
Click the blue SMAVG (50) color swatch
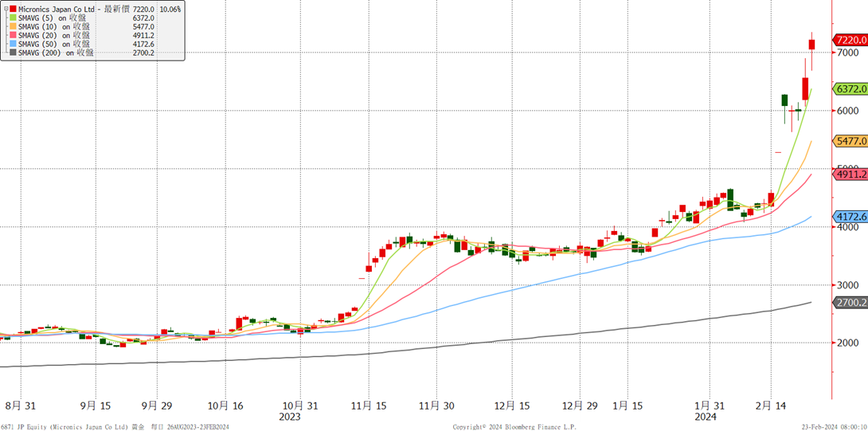(x=14, y=43)
